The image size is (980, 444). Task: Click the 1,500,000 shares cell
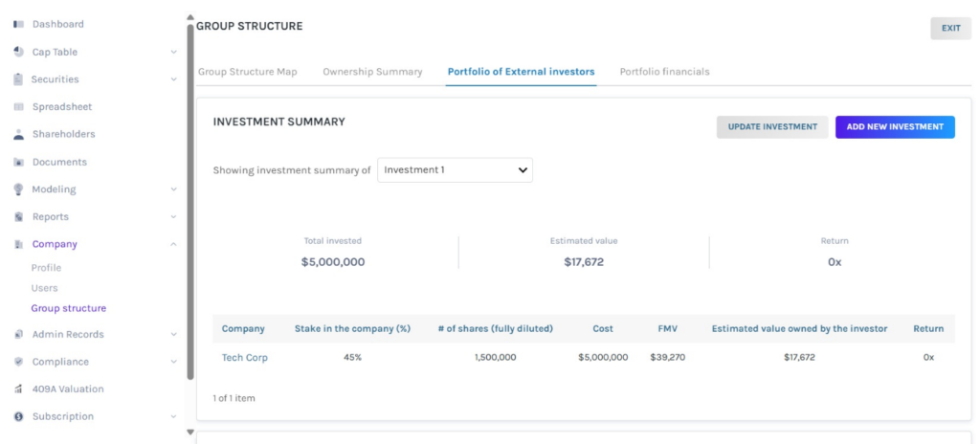coord(496,358)
